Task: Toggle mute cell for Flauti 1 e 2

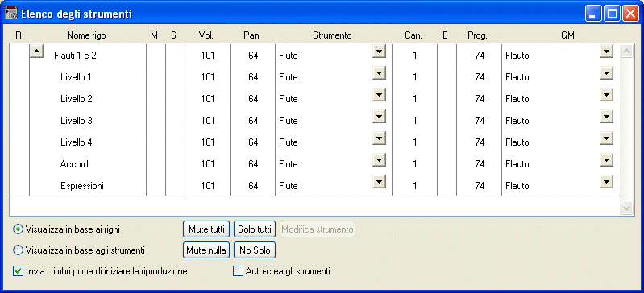Action: pyautogui.click(x=156, y=56)
